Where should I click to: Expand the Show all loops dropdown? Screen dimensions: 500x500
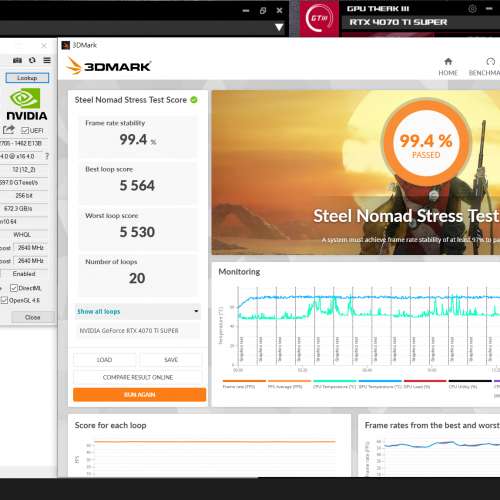[138, 311]
